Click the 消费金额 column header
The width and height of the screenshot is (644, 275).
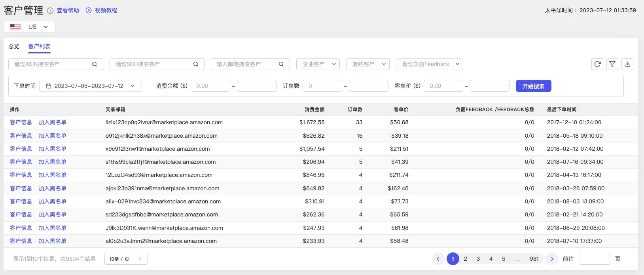pos(315,110)
